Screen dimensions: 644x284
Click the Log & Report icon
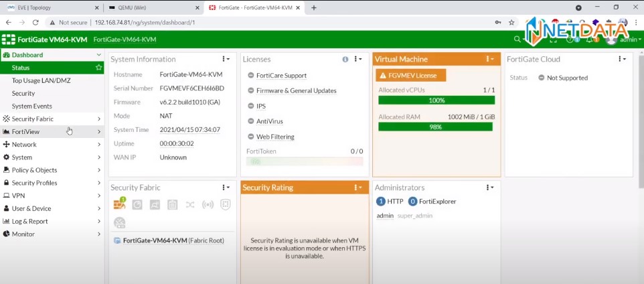6,221
